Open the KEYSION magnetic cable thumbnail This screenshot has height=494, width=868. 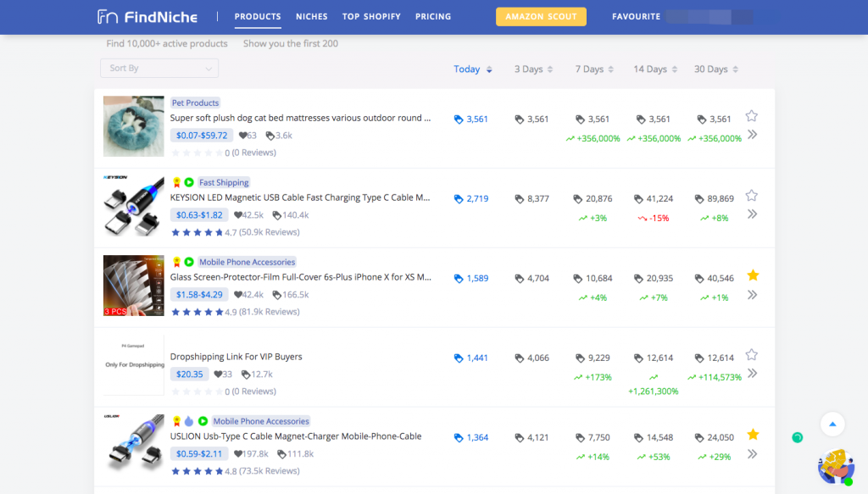pos(133,206)
